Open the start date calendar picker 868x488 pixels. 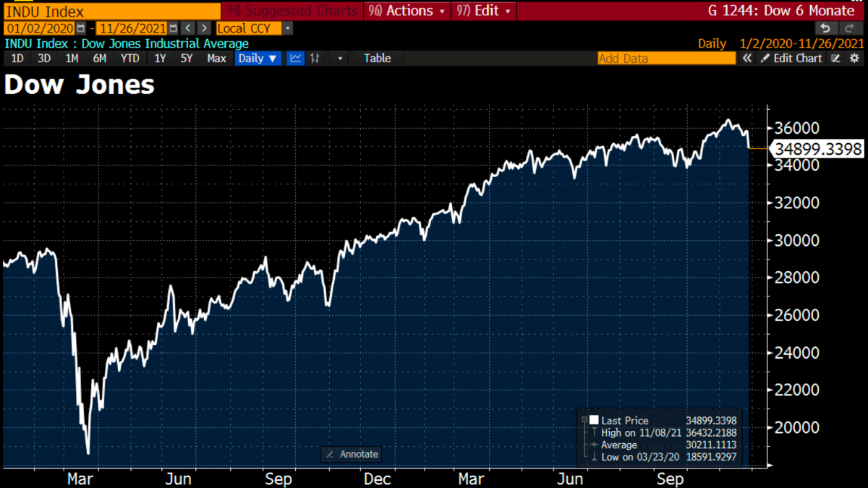pyautogui.click(x=80, y=28)
